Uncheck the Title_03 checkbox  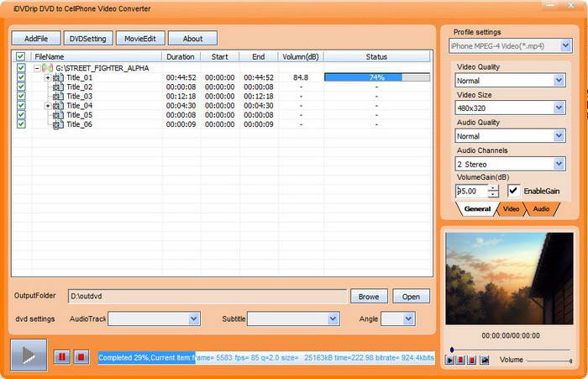pos(21,96)
